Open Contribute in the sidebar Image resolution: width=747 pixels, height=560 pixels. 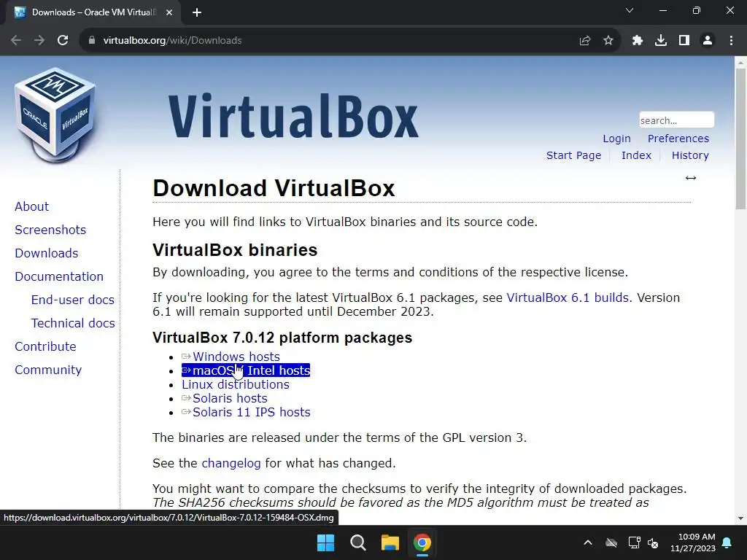click(x=45, y=346)
